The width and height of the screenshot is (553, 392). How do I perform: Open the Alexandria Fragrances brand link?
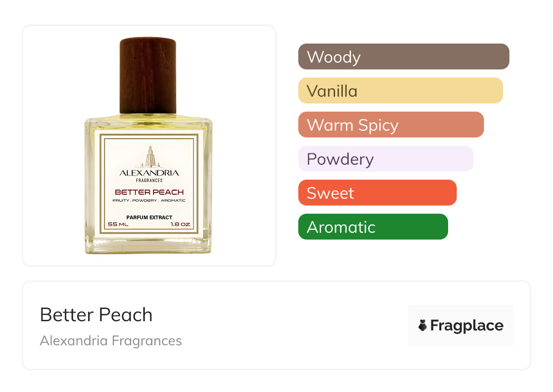tap(111, 341)
